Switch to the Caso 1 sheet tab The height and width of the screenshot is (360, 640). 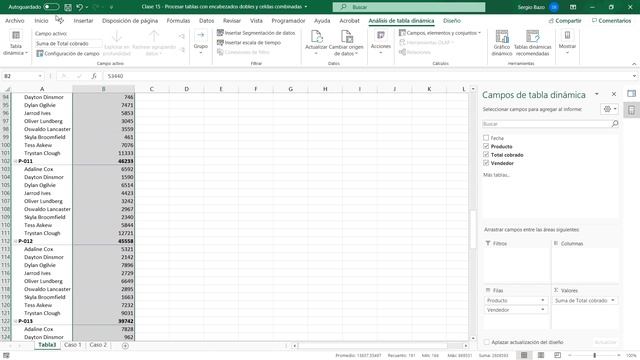[x=73, y=345]
